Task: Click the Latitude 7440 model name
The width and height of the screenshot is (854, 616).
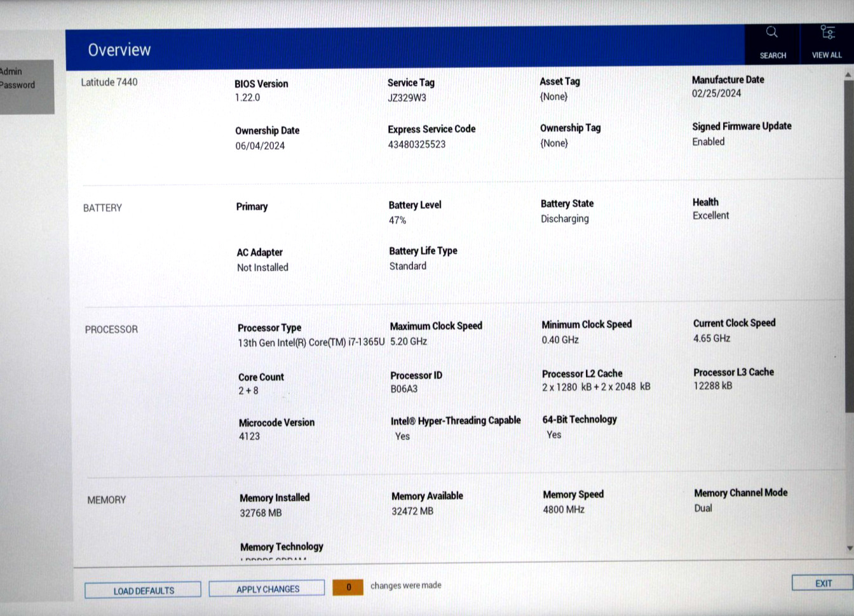Action: pos(109,82)
